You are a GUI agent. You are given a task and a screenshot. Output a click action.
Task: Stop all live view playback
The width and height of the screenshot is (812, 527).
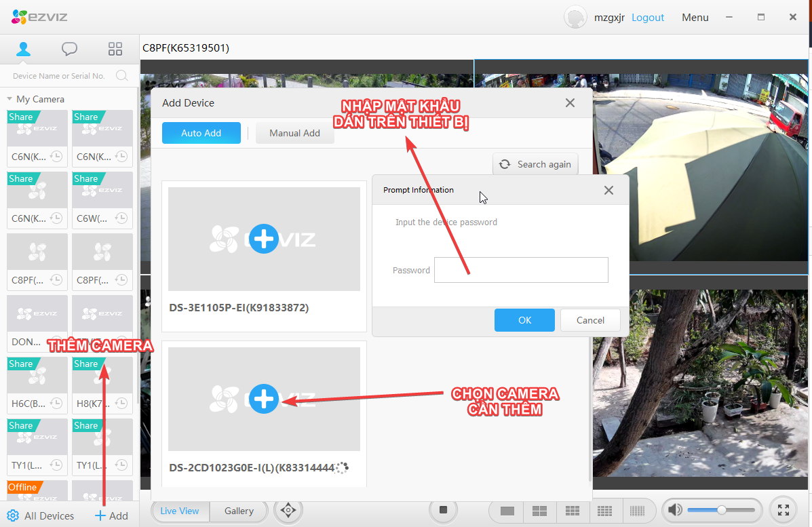(x=444, y=510)
